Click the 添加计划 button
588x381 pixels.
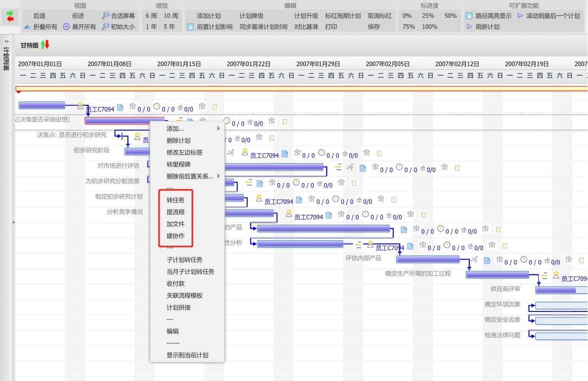click(x=208, y=16)
